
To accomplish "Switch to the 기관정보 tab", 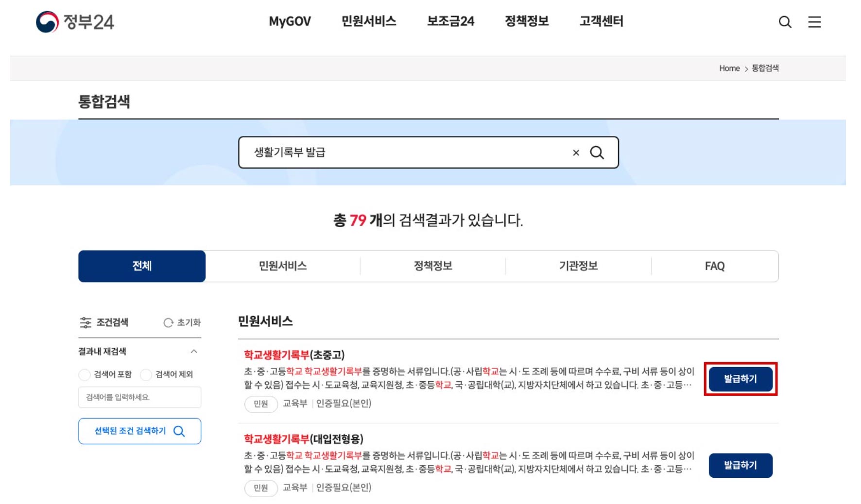I will (x=577, y=266).
